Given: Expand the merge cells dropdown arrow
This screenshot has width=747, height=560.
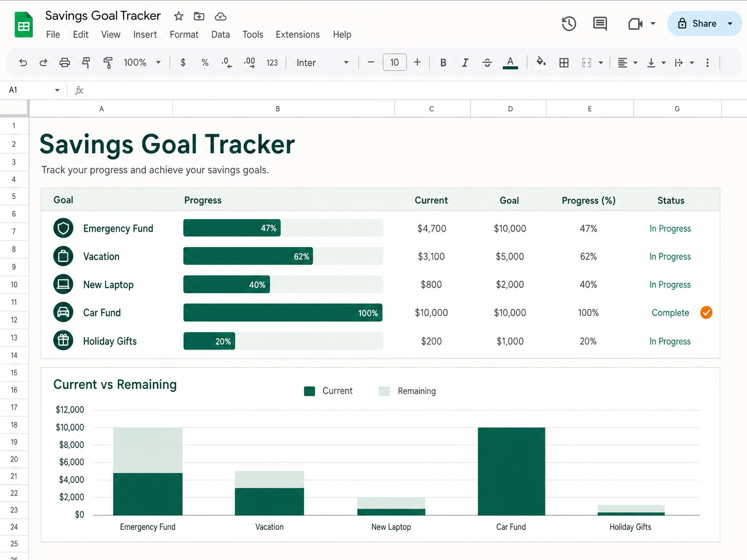Looking at the screenshot, I should tap(601, 63).
